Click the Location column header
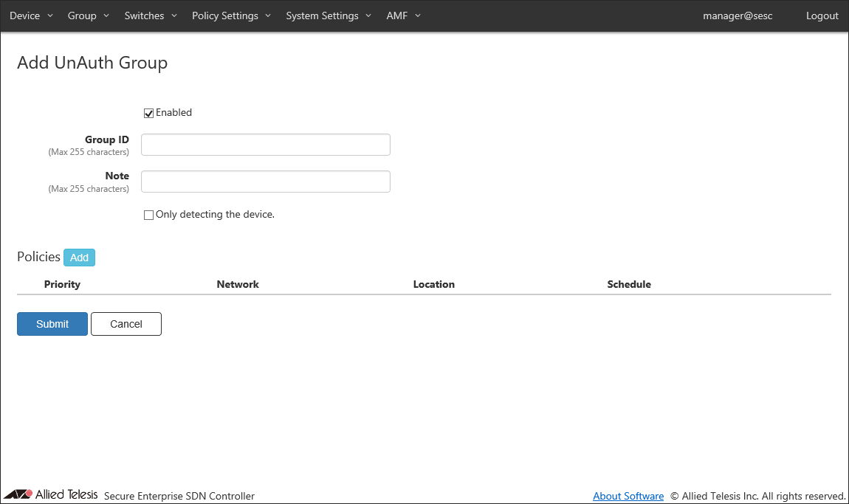The height and width of the screenshot is (504, 849). [433, 284]
